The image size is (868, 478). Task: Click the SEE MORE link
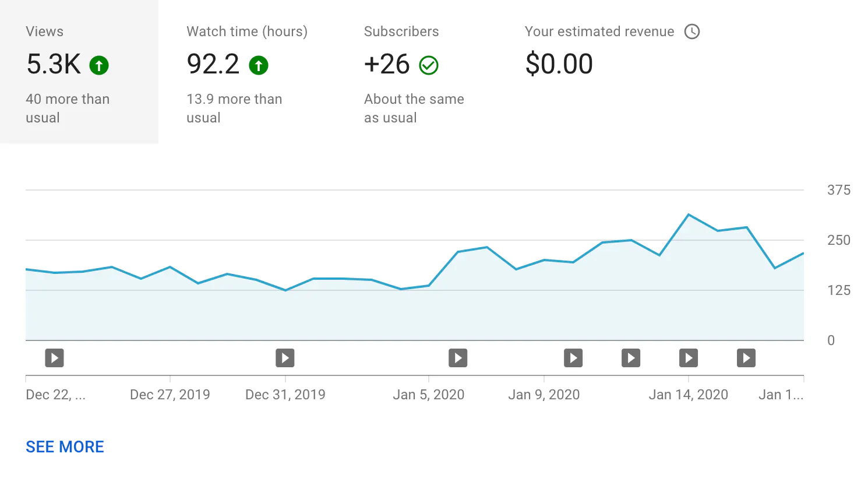[65, 447]
